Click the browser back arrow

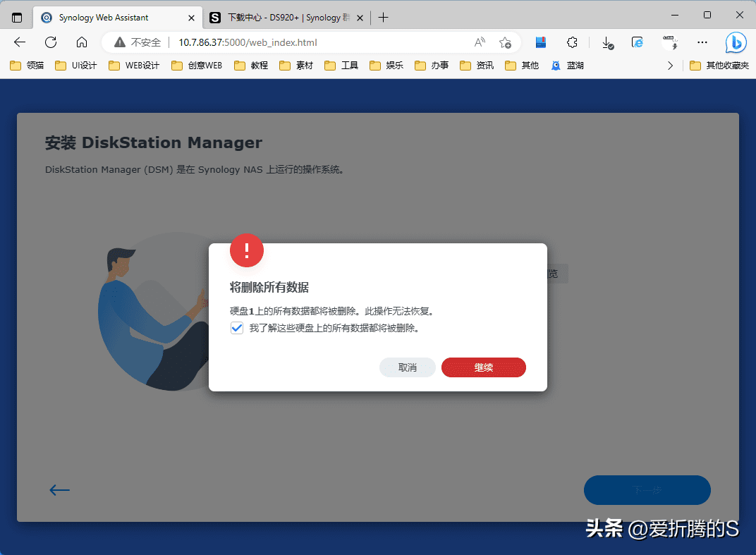tap(20, 42)
